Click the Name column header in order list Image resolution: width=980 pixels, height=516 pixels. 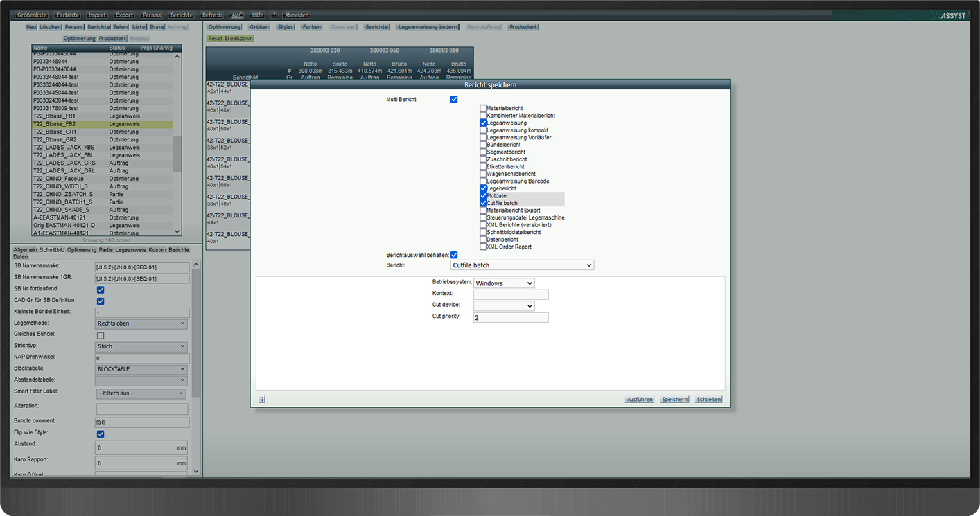pyautogui.click(x=40, y=48)
